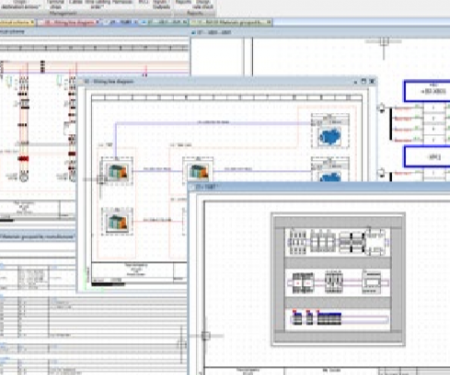Click the Reports ribbon button
This screenshot has width=450, height=375.
[x=183, y=2]
